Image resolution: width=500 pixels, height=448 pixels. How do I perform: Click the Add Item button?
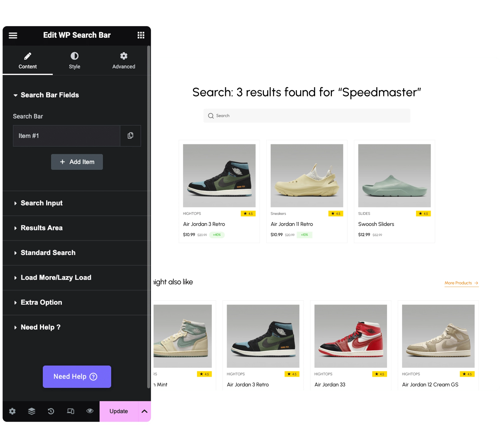click(x=77, y=162)
